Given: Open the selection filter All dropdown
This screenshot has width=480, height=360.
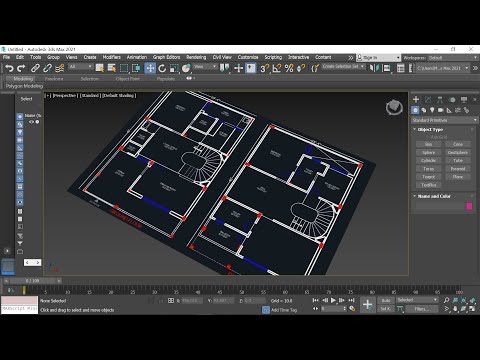Looking at the screenshot, I should (x=80, y=67).
